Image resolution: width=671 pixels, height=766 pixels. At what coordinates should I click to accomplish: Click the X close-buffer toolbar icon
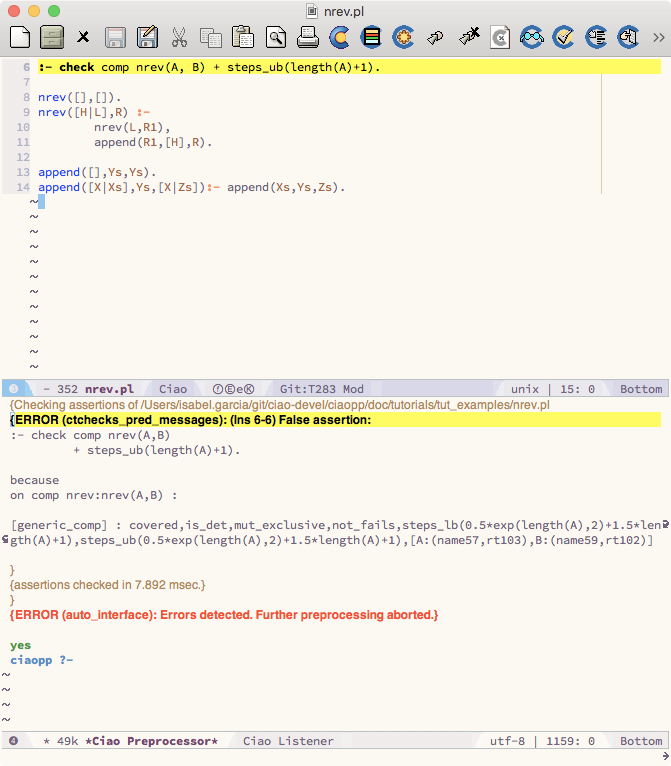(x=84, y=38)
